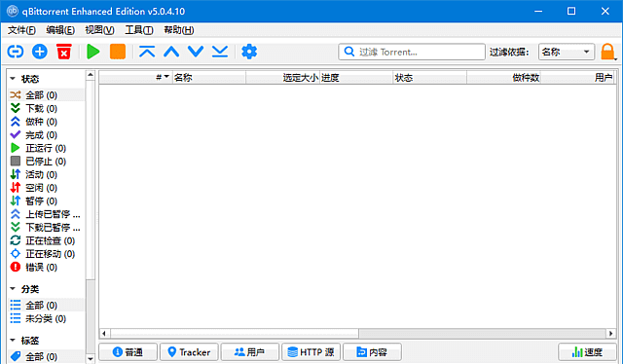Click the add torrent link icon
The image size is (623, 364).
pos(16,52)
